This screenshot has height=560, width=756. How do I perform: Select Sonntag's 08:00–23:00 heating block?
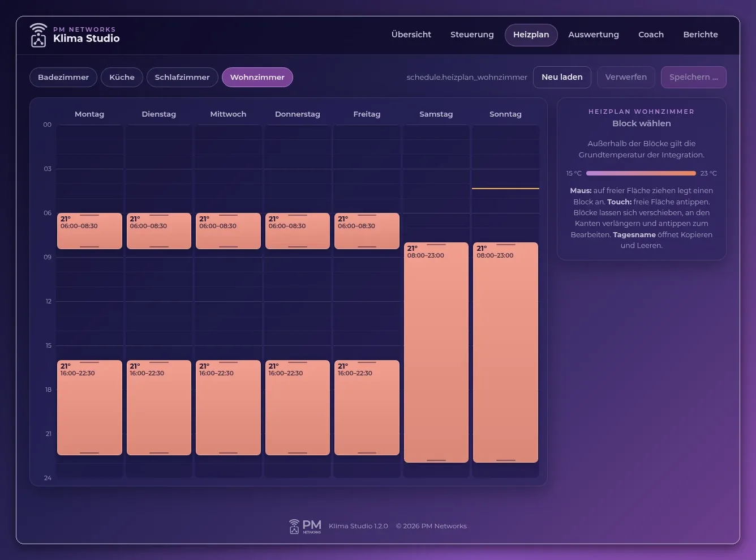505,352
